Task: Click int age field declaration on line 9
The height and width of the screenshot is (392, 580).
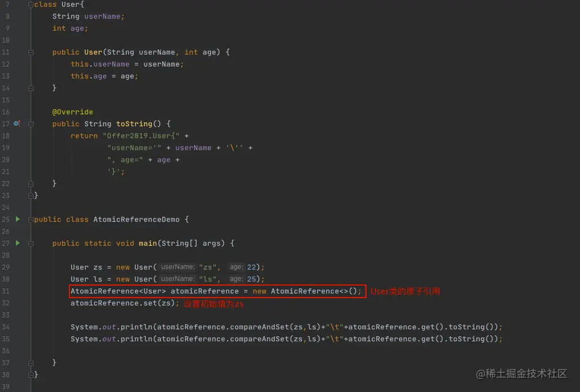Action: pyautogui.click(x=70, y=28)
